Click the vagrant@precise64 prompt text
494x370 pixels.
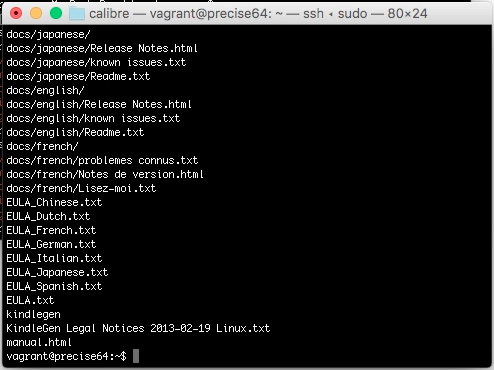[66, 356]
